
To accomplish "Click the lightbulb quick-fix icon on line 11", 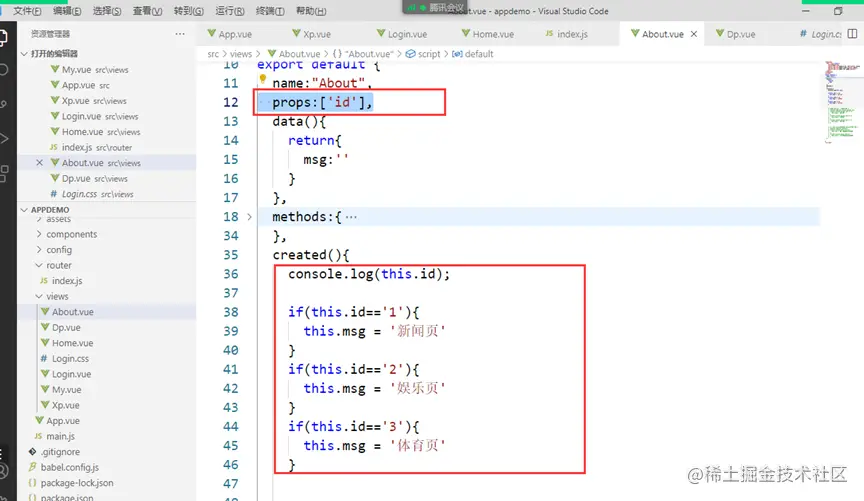I will pyautogui.click(x=263, y=79).
